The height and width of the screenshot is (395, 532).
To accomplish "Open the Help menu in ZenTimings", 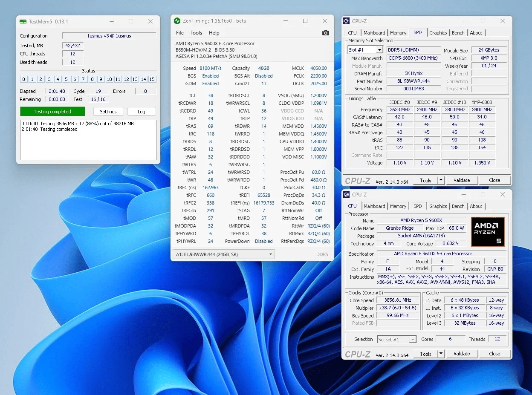I will (214, 33).
